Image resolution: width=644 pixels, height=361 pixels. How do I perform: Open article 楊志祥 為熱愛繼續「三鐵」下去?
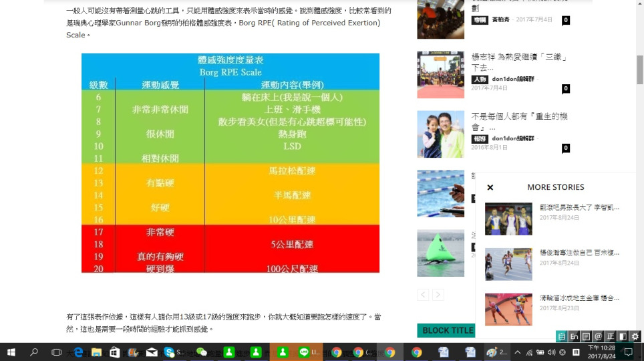(x=519, y=62)
